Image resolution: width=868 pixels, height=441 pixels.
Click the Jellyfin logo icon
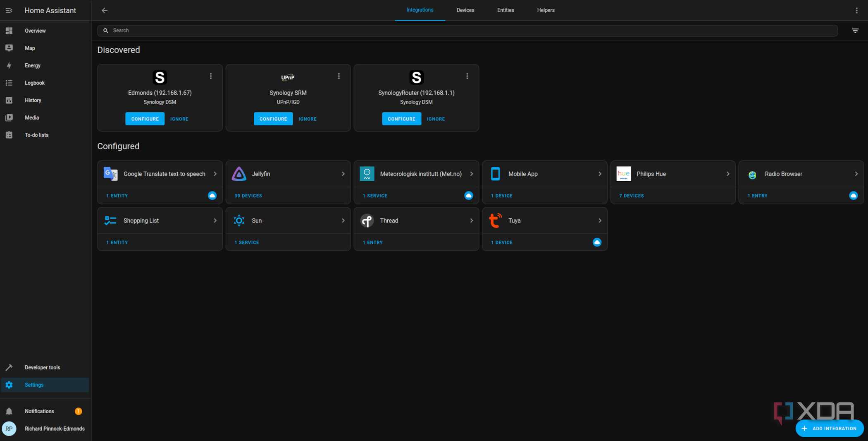click(x=239, y=174)
